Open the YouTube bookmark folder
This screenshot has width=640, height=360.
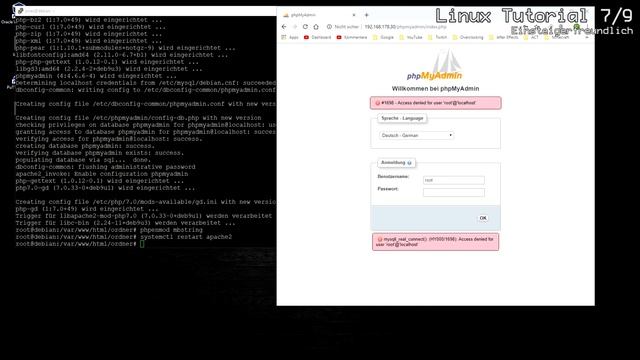[411, 37]
